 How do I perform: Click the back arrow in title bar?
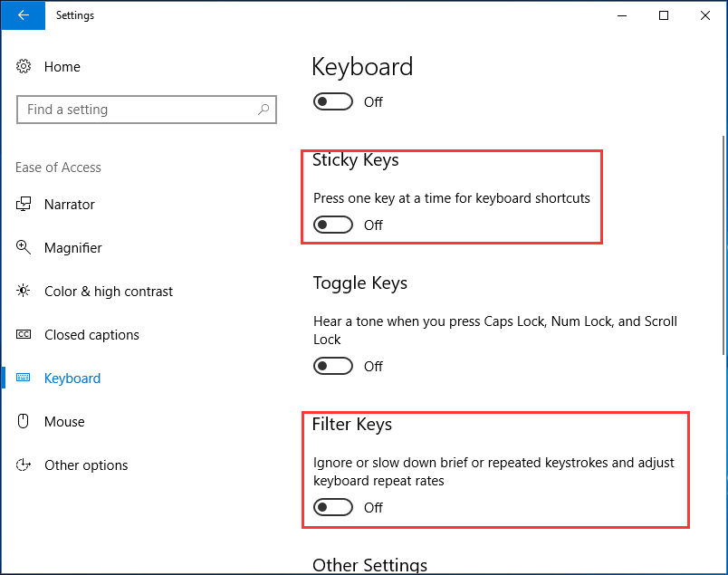point(24,15)
